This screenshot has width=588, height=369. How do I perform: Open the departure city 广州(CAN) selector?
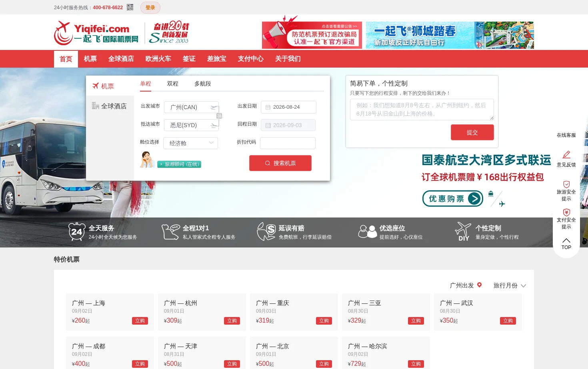point(191,107)
